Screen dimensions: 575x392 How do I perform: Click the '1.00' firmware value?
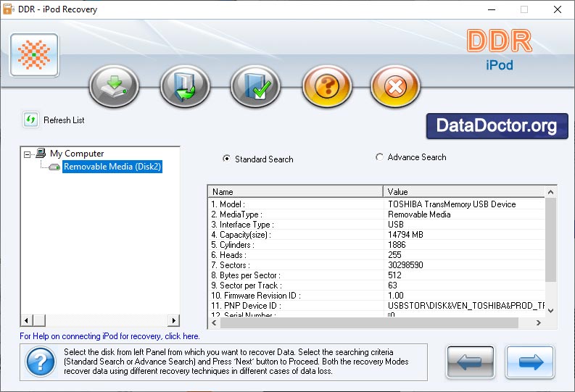tap(396, 296)
